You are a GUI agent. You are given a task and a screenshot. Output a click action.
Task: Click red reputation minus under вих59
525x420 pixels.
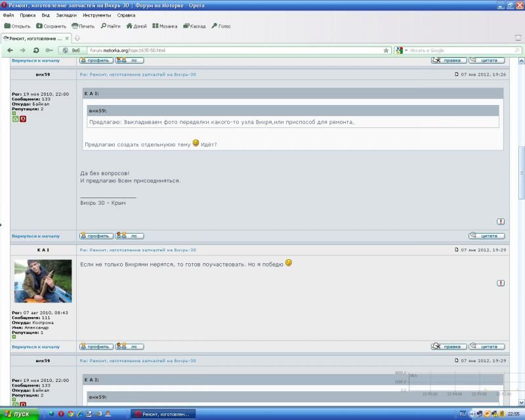[23, 119]
